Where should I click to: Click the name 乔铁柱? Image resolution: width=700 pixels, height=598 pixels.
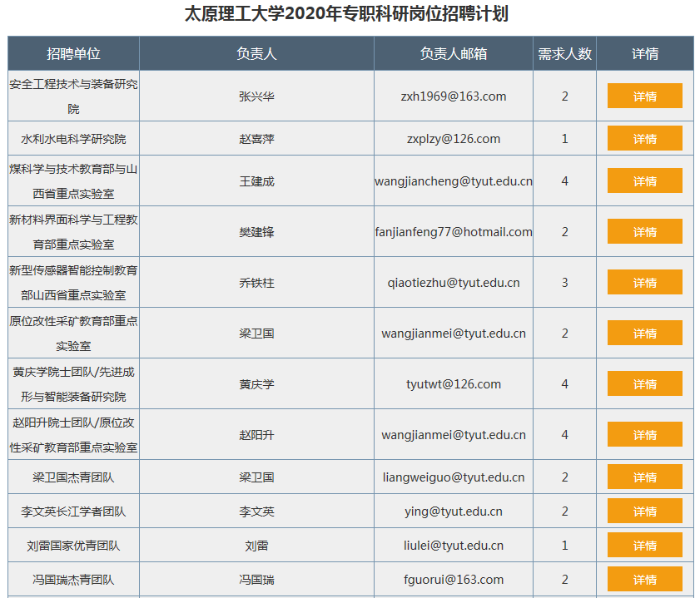[x=256, y=283]
